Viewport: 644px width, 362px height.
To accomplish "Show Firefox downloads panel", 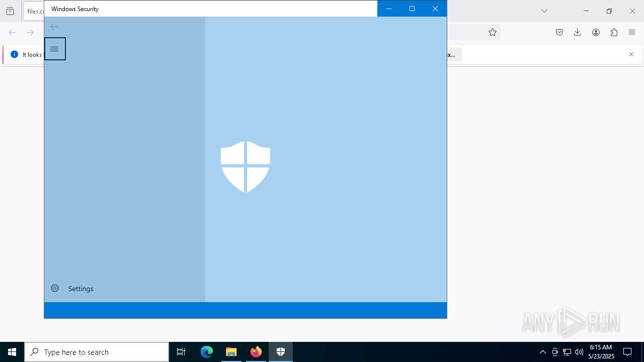I will [578, 32].
